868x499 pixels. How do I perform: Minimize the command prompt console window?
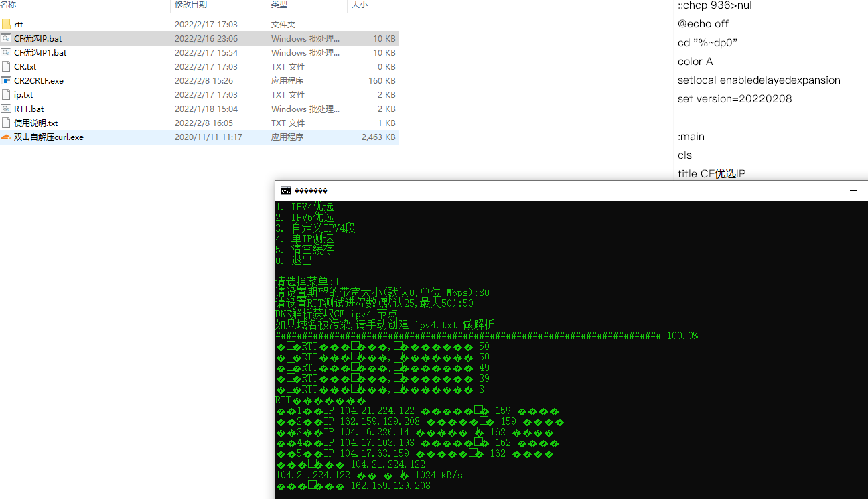(x=853, y=190)
